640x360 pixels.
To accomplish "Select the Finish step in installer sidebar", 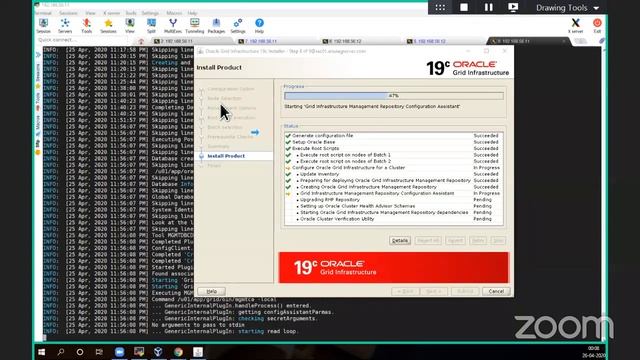I will point(214,166).
